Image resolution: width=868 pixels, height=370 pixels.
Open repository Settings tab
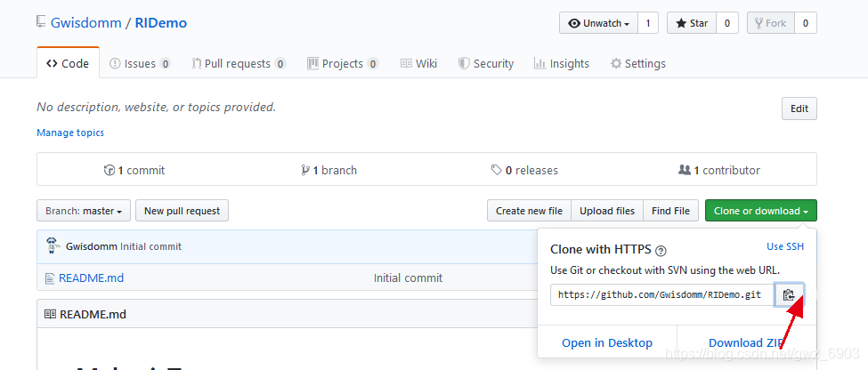coord(637,64)
